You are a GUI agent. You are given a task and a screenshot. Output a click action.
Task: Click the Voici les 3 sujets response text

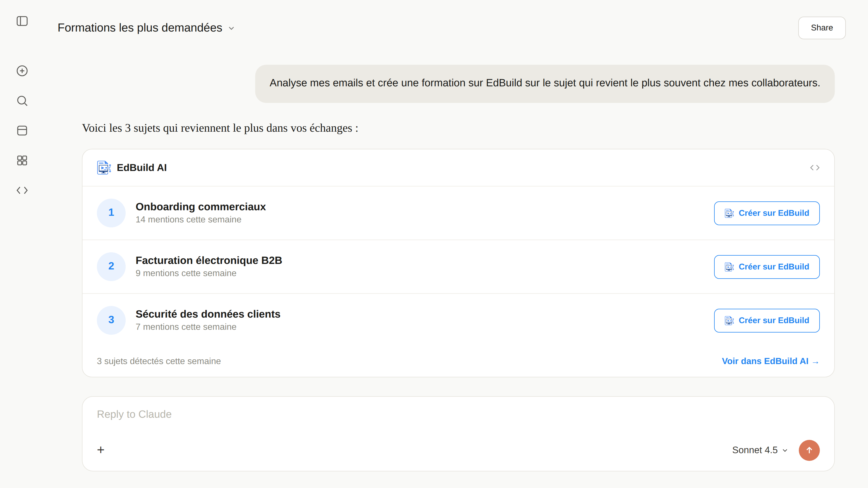pyautogui.click(x=220, y=128)
